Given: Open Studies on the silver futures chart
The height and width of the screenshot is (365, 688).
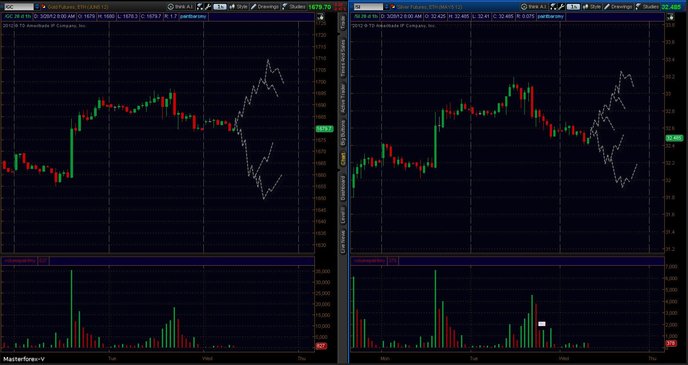Looking at the screenshot, I should tap(647, 7).
